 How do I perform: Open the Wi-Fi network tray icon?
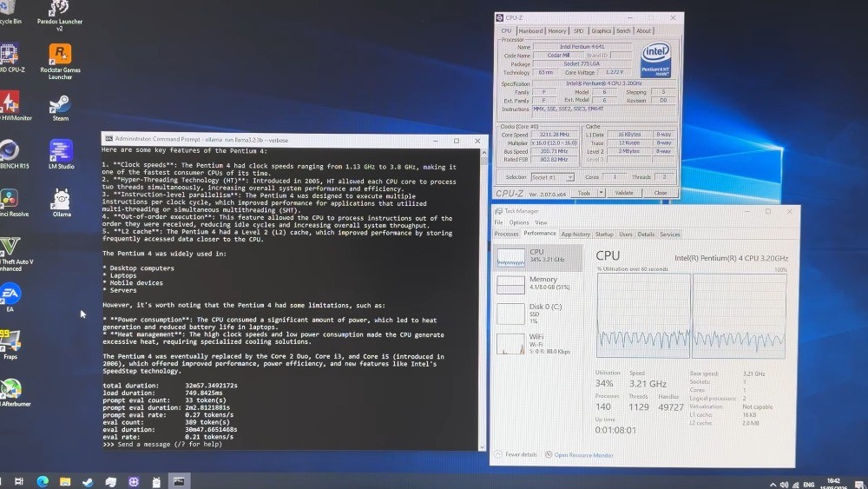click(x=796, y=485)
